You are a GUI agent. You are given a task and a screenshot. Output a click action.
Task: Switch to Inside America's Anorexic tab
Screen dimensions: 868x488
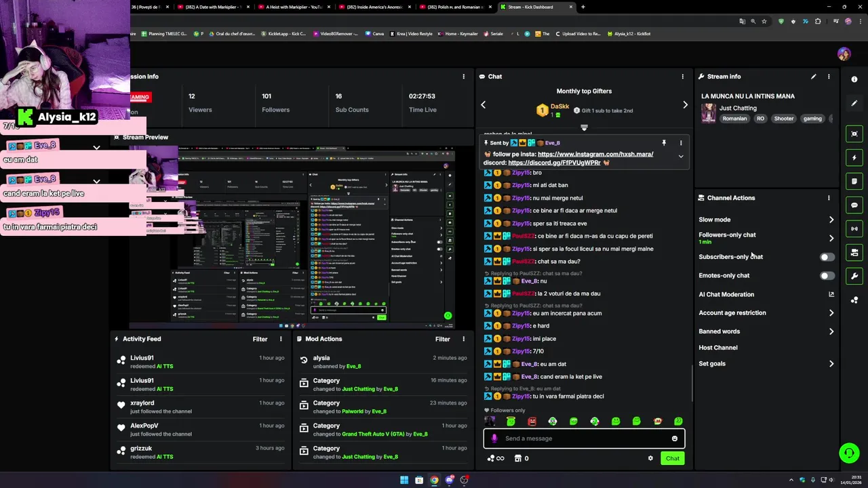(374, 7)
